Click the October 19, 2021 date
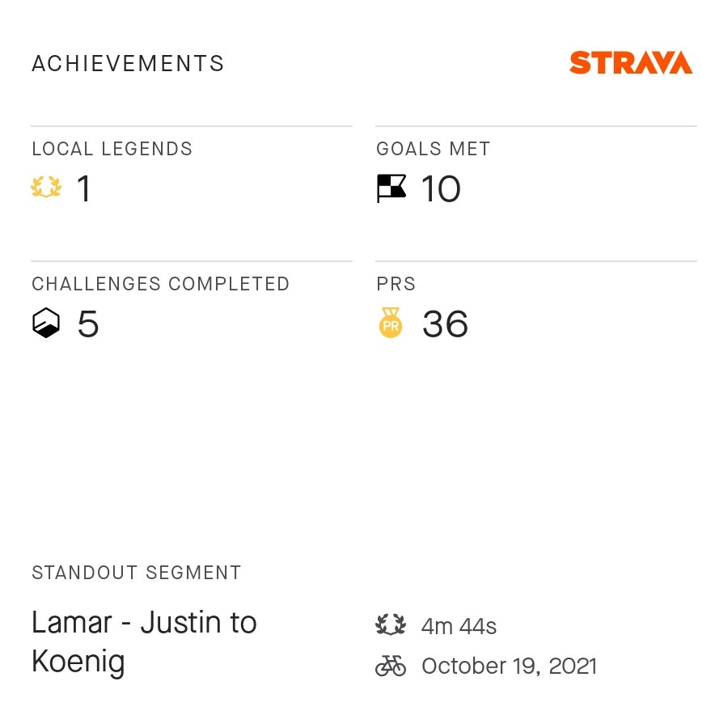The width and height of the screenshot is (728, 728). pos(509,667)
